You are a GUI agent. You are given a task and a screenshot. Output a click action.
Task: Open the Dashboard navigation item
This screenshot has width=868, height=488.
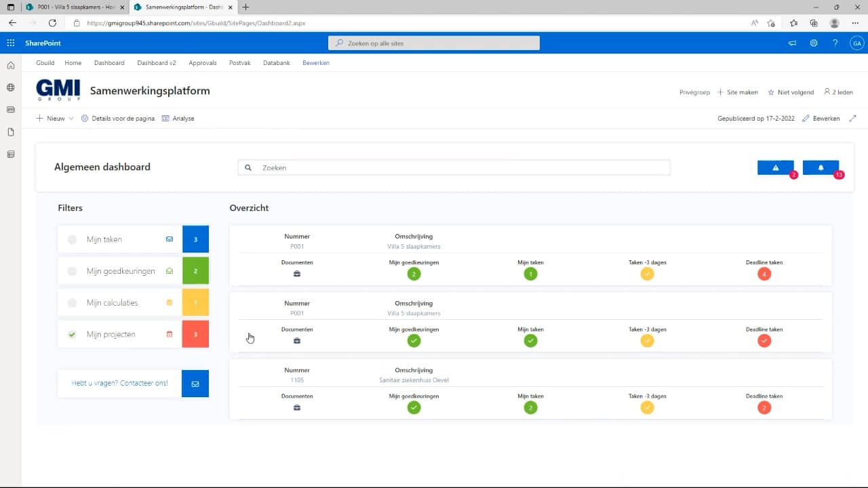pyautogui.click(x=109, y=63)
